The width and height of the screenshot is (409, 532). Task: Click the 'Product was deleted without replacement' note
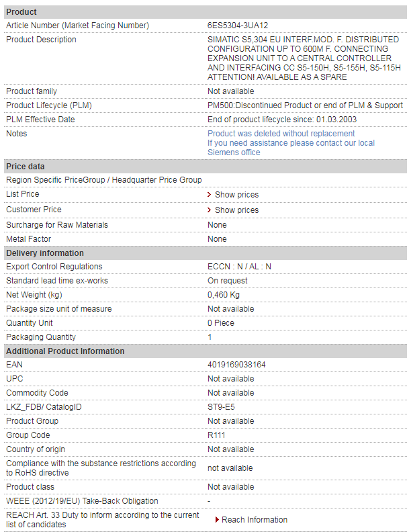(x=281, y=134)
